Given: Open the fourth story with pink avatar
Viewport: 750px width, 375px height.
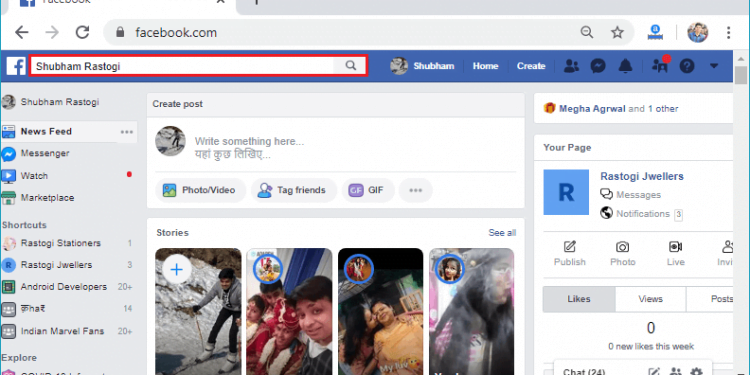Looking at the screenshot, I should (x=472, y=311).
